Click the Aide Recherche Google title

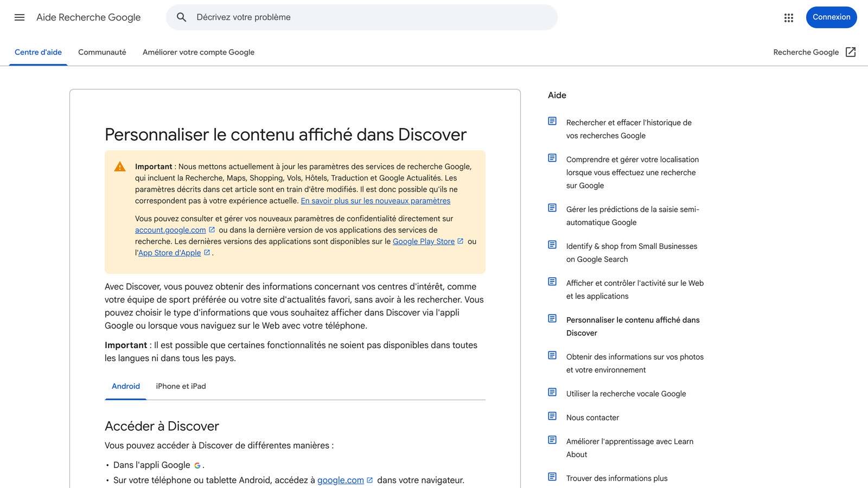[x=88, y=17]
